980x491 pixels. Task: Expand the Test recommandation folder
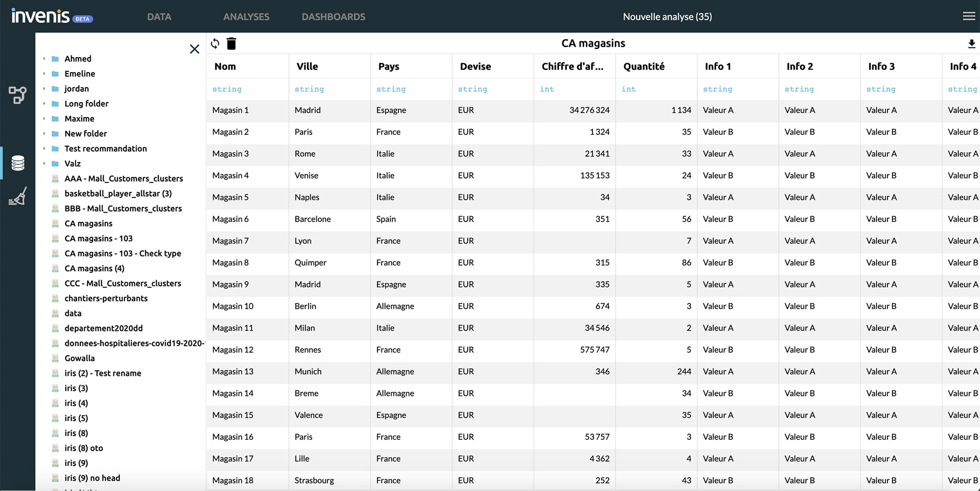pyautogui.click(x=44, y=148)
